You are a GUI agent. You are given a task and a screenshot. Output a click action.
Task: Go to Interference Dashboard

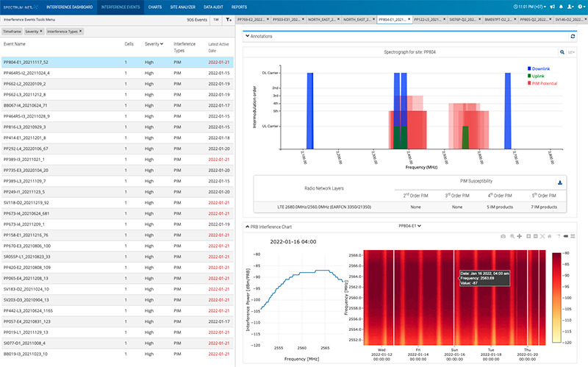[69, 7]
